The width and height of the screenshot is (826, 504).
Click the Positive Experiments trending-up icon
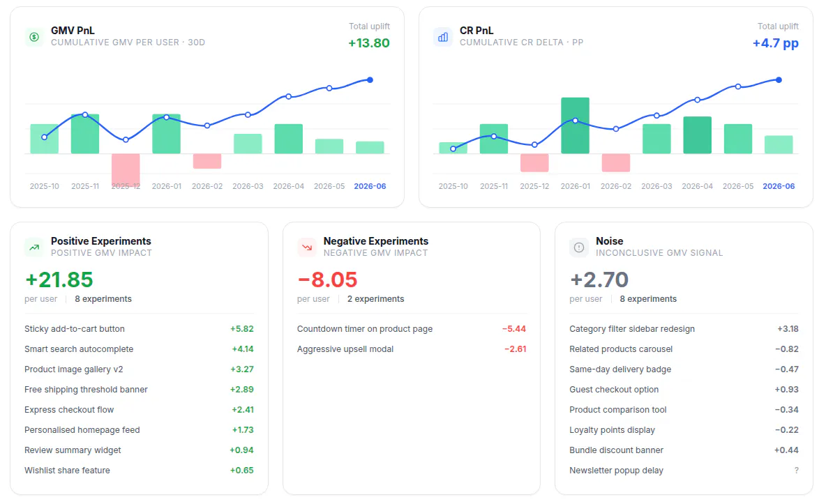point(34,247)
